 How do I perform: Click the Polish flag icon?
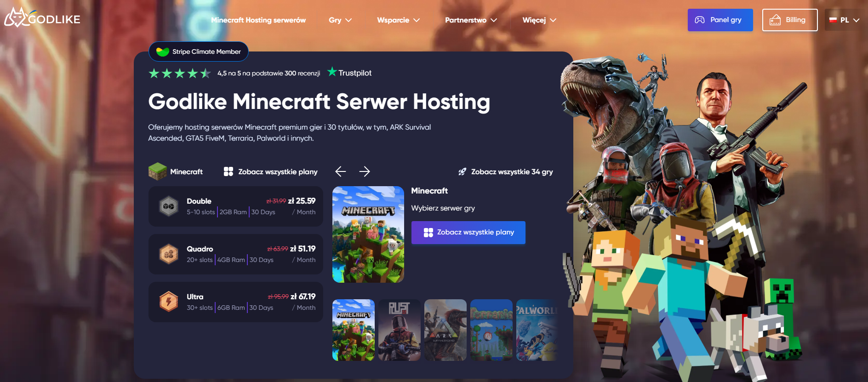click(x=833, y=20)
